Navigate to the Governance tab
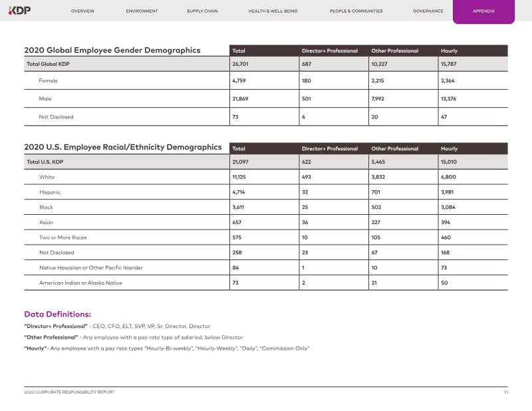Screen dimensions: 532x411 tap(428, 11)
